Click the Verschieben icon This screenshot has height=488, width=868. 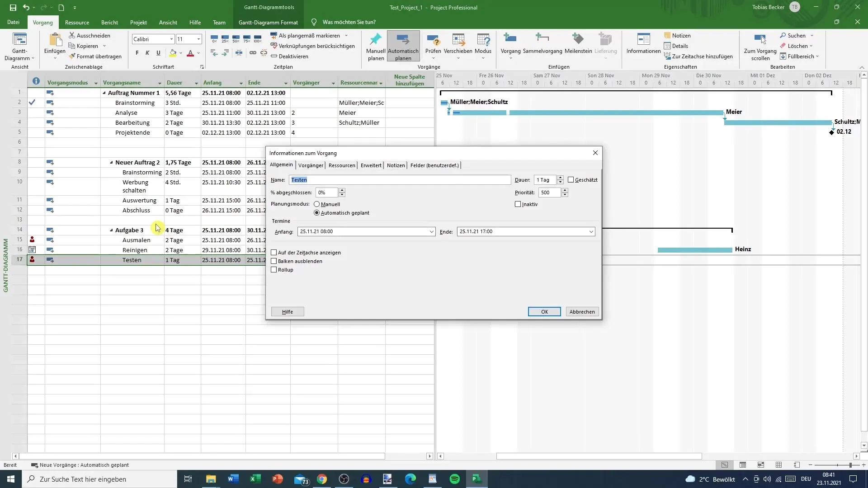458,39
